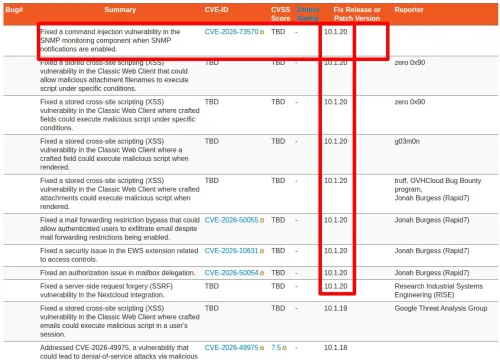500x360 pixels.
Task: Click the 10.1.18 fix version cell
Action: 336,347
